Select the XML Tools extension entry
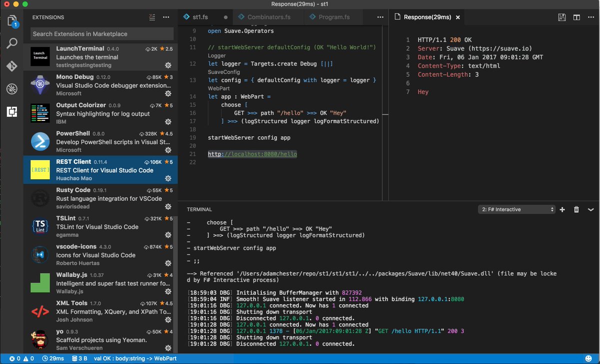Viewport: 600px width, 364px height. [100, 311]
